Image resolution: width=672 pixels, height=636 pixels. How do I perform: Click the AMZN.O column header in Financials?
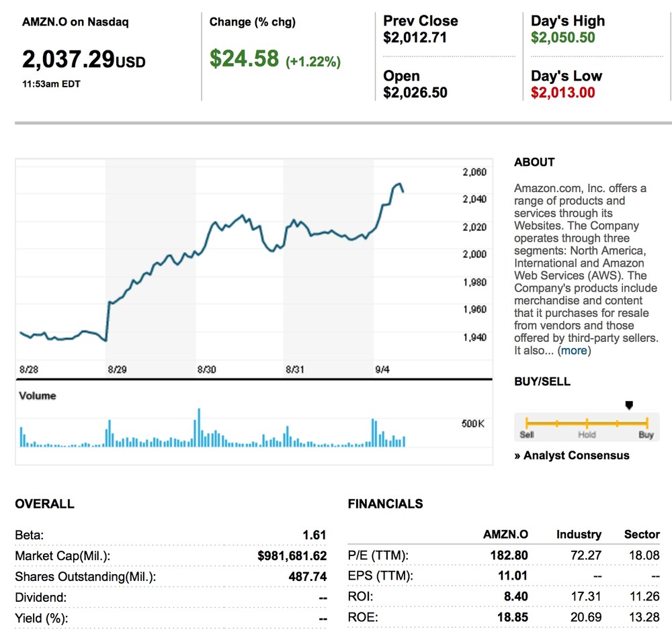click(506, 535)
